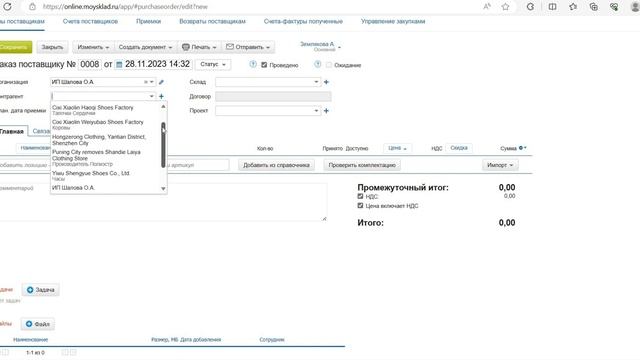The height and width of the screenshot is (360, 640).
Task: Open the Счета поставщиков tab
Action: tap(90, 21)
